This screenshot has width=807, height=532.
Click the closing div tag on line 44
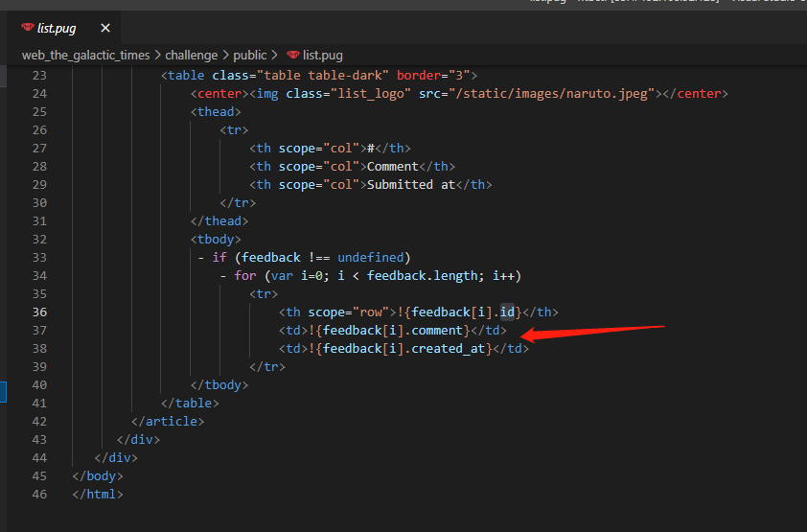pyautogui.click(x=116, y=457)
